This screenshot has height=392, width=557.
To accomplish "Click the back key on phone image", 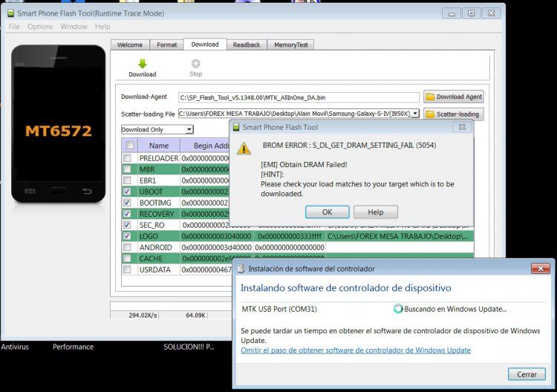I will [x=87, y=192].
